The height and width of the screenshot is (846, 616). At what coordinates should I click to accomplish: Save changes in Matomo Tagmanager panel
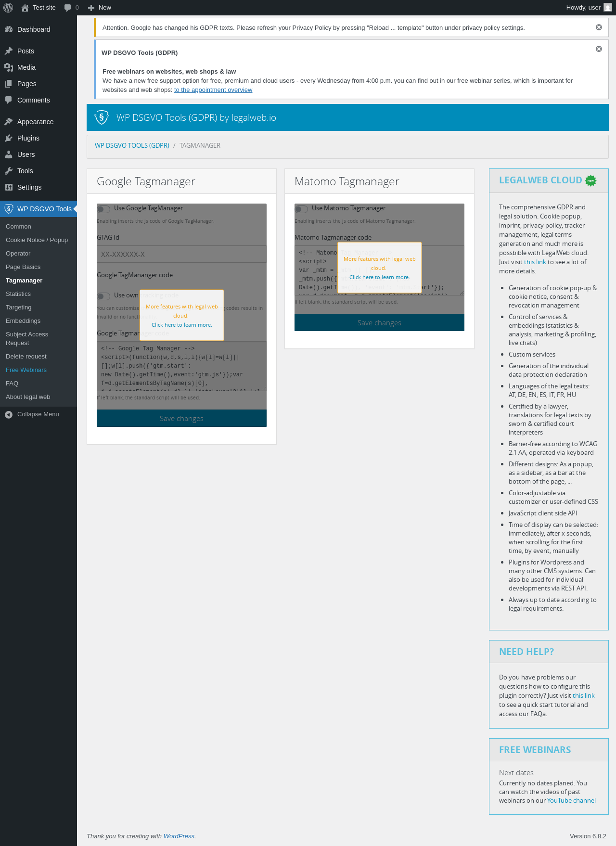pyautogui.click(x=379, y=322)
